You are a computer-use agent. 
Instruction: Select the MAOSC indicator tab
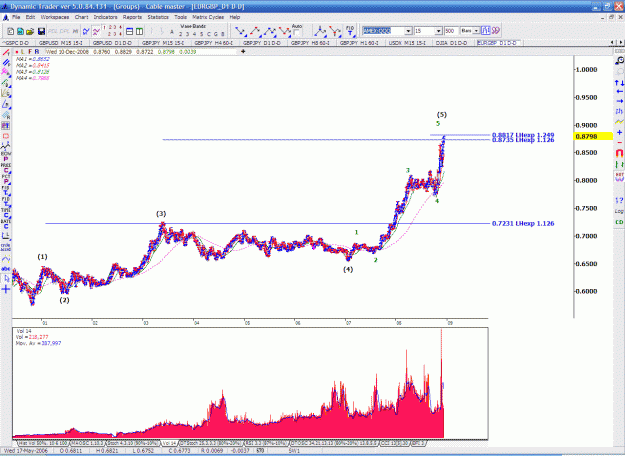coord(87,443)
